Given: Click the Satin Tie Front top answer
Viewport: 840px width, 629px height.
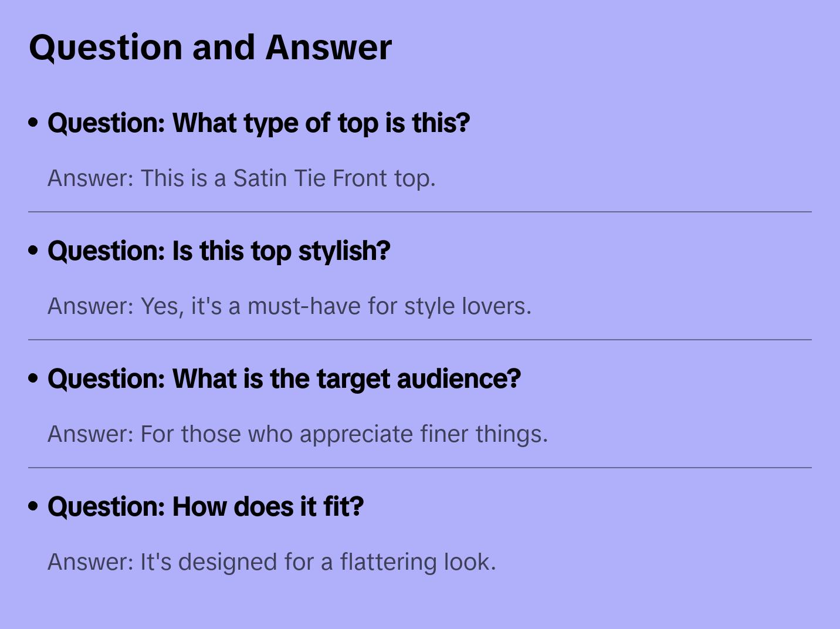Looking at the screenshot, I should point(241,178).
